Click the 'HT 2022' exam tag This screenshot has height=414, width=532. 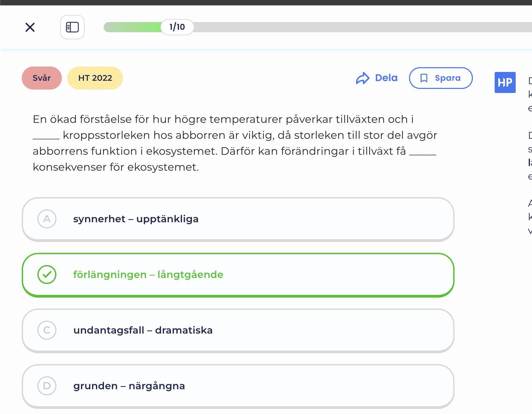[x=95, y=78]
